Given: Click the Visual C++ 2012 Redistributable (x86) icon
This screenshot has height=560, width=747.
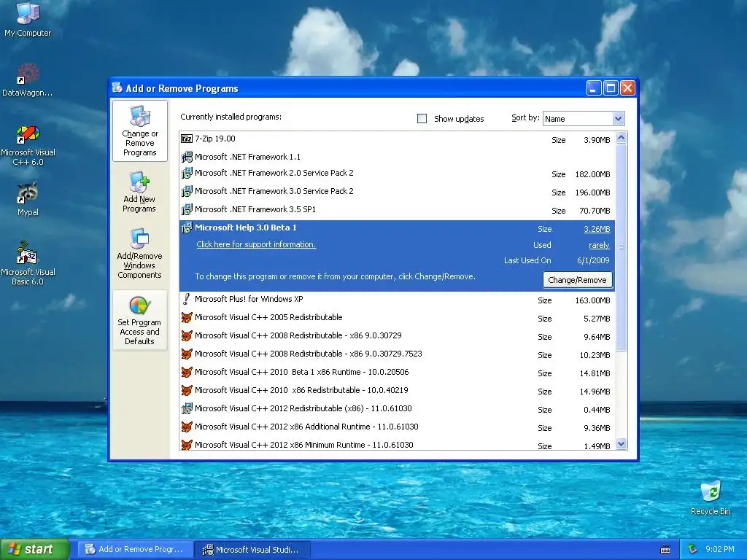Looking at the screenshot, I should (187, 408).
